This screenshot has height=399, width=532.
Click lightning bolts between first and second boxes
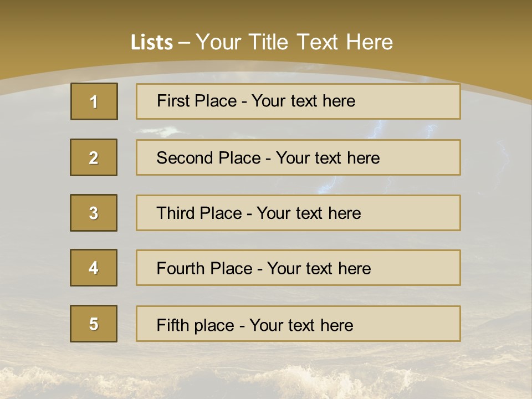coord(377,130)
